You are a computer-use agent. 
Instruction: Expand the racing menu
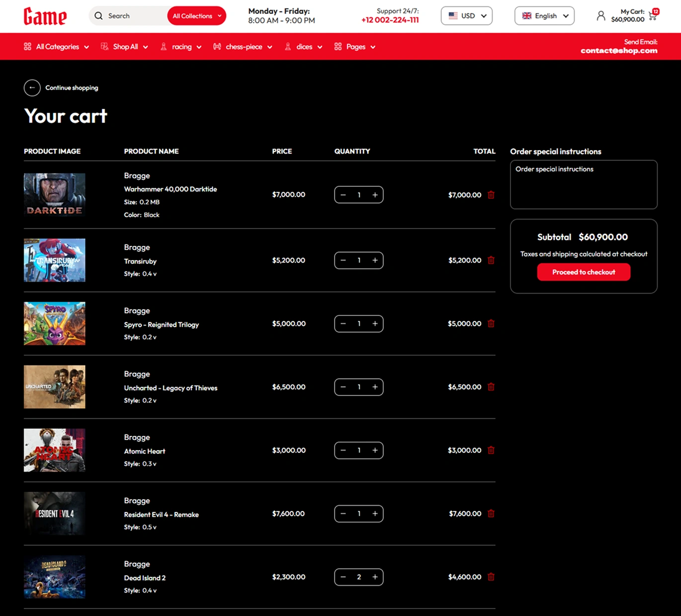(181, 47)
